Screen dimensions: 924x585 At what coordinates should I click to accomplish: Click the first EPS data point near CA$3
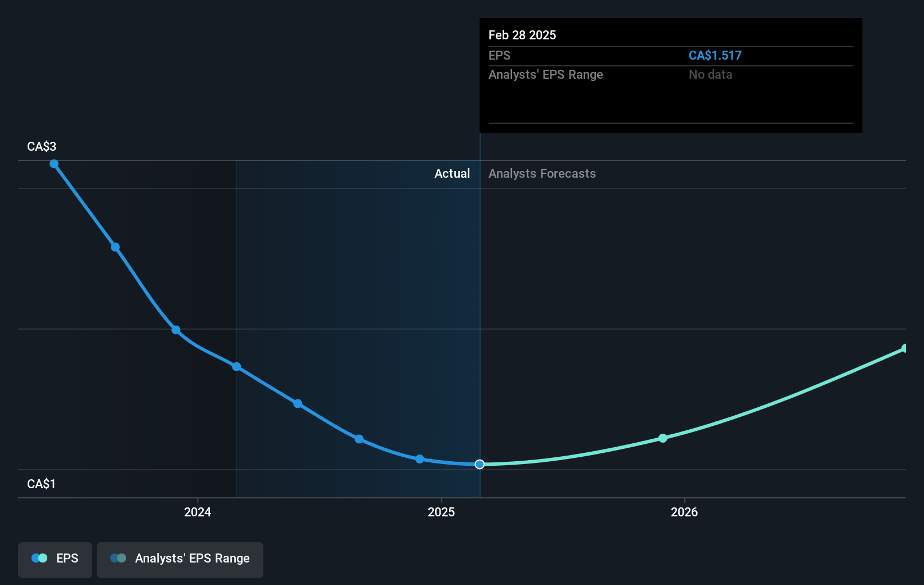[x=53, y=164]
